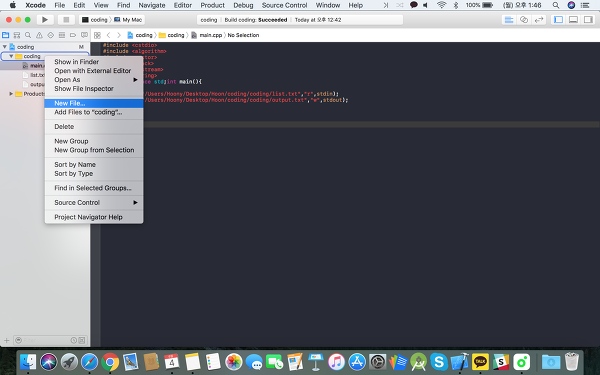Collapse the coding folder group
Viewport: 600px width, 375px height.
click(x=11, y=56)
